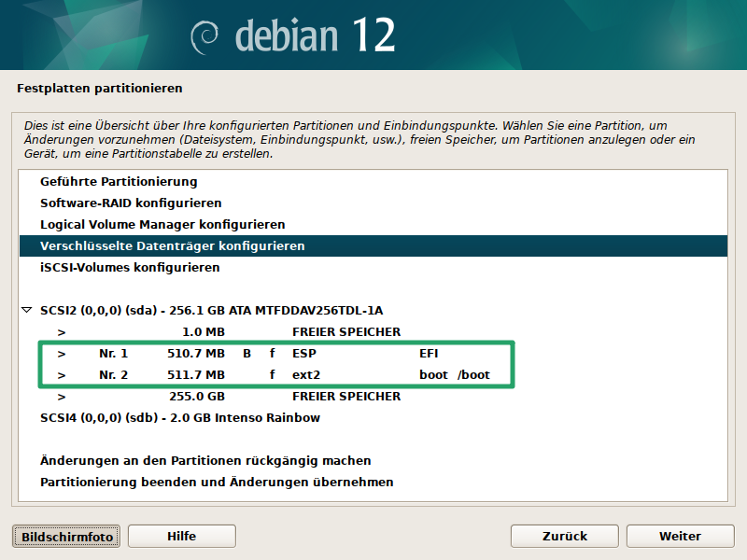Click Weiter to continue
Image resolution: width=747 pixels, height=560 pixels.
click(680, 536)
